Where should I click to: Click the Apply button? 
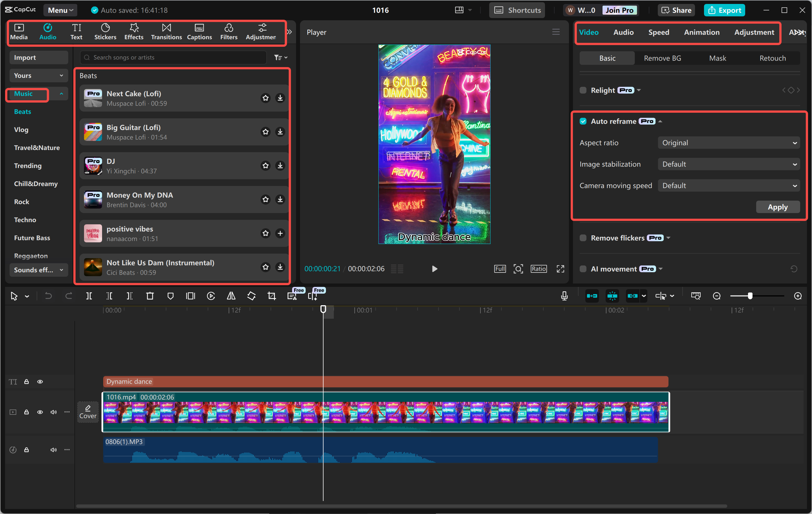(777, 207)
